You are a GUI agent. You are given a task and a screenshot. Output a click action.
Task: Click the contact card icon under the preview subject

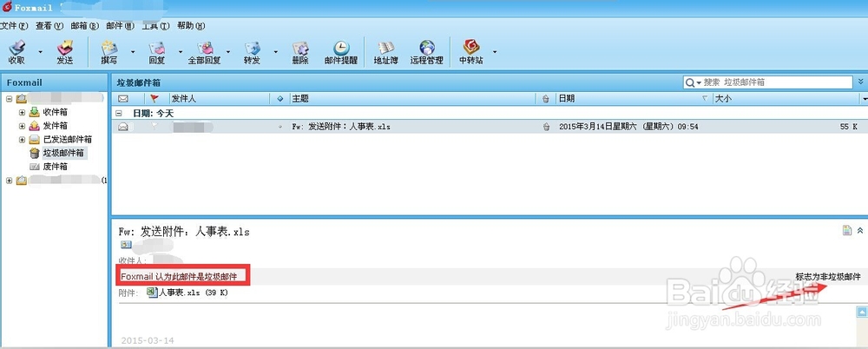[x=126, y=244]
